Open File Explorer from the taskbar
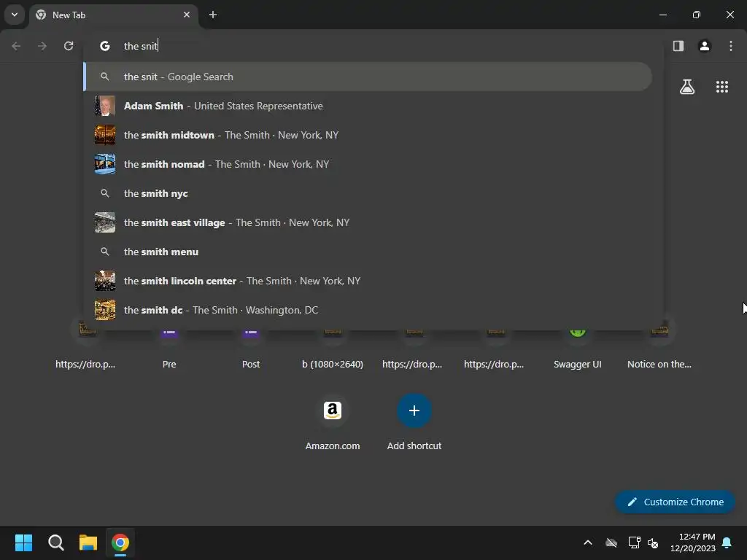The width and height of the screenshot is (747, 560). click(88, 542)
